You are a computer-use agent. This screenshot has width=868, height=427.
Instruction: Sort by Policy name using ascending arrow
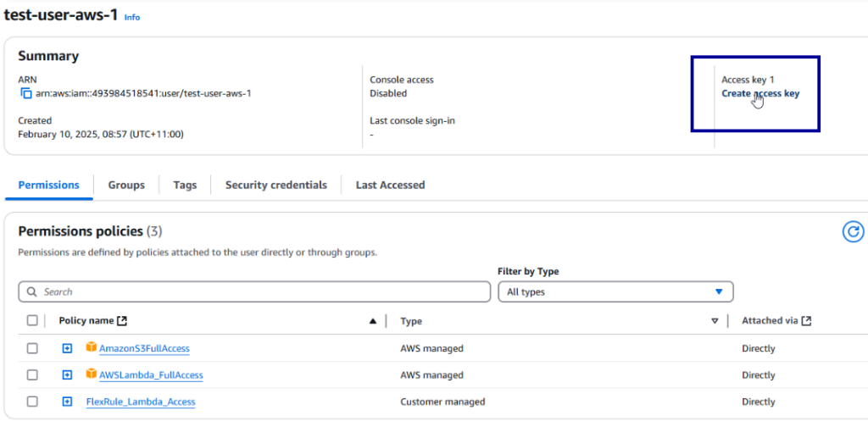click(373, 321)
